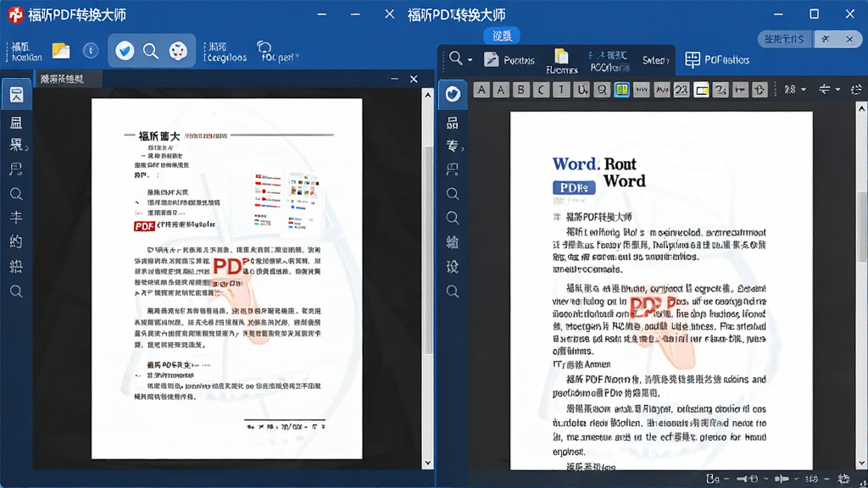The image size is (868, 488).
Task: Open the search dropdown arrow in right window toolbar
Action: (470, 60)
